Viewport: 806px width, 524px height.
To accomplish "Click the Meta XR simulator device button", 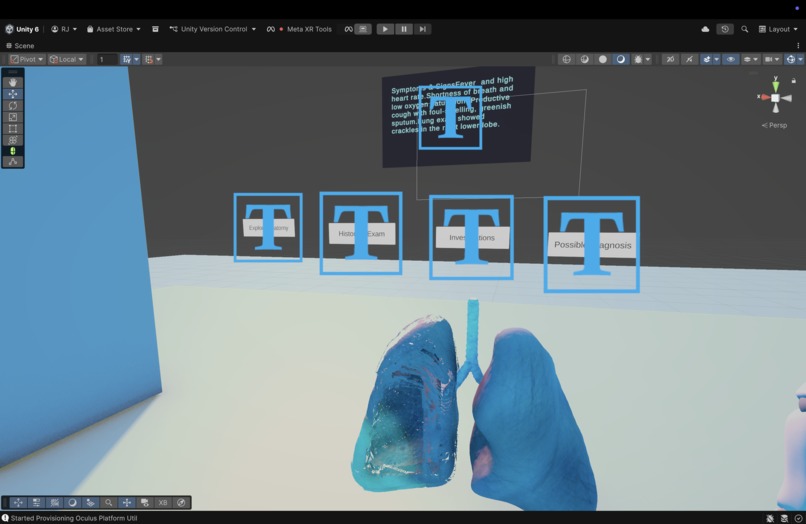I will [363, 29].
